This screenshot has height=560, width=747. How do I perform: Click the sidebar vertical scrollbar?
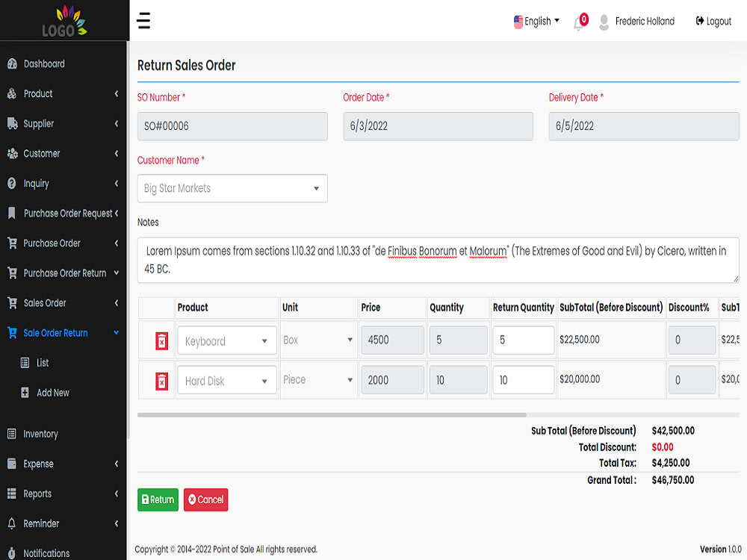128,240
